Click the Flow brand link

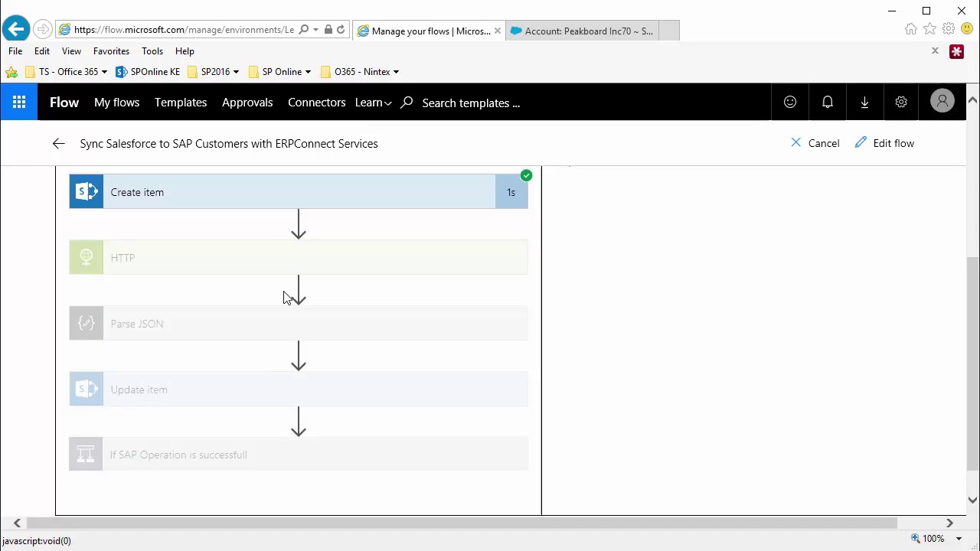(x=64, y=103)
